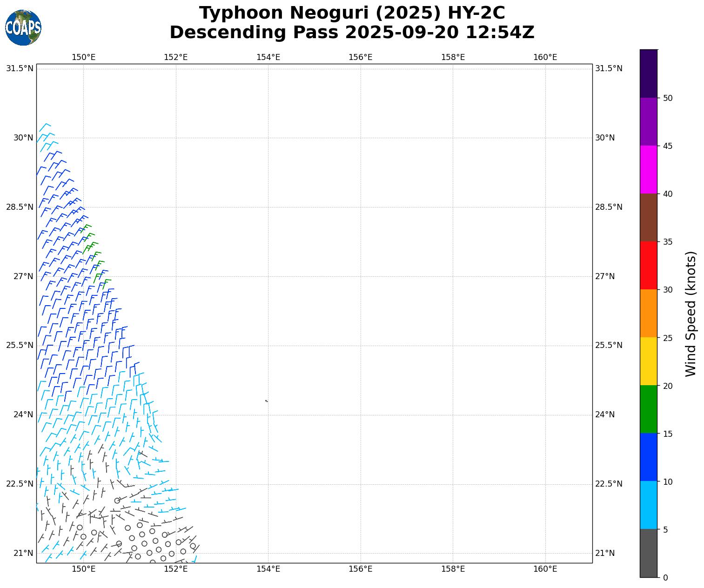
Task: Select the brown 35-40 knots colorbar segment
Action: [648, 217]
